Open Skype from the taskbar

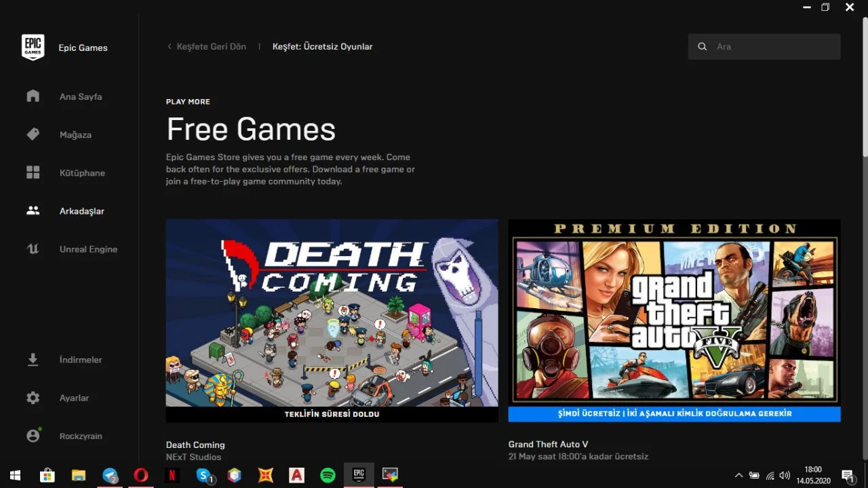pyautogui.click(x=203, y=475)
